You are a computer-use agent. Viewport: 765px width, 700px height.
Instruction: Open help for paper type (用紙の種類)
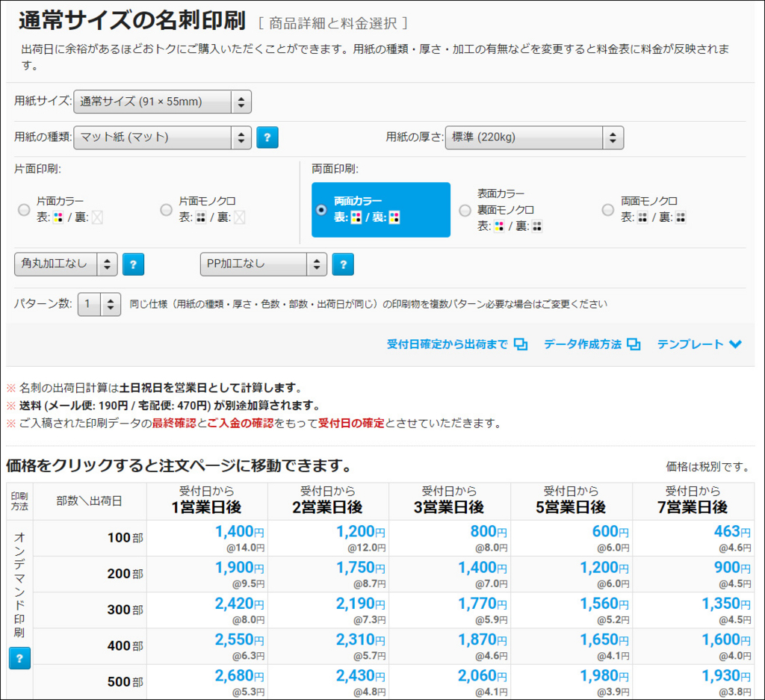(x=267, y=137)
